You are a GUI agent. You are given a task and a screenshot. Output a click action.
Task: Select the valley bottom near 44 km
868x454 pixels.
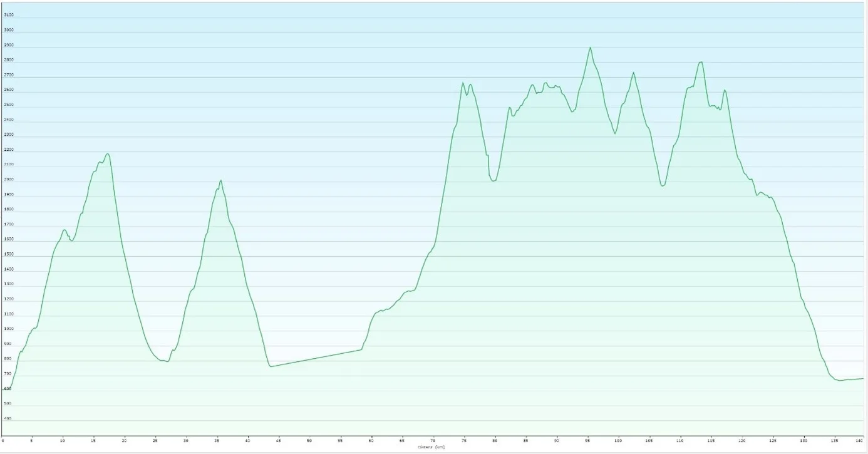click(x=271, y=366)
